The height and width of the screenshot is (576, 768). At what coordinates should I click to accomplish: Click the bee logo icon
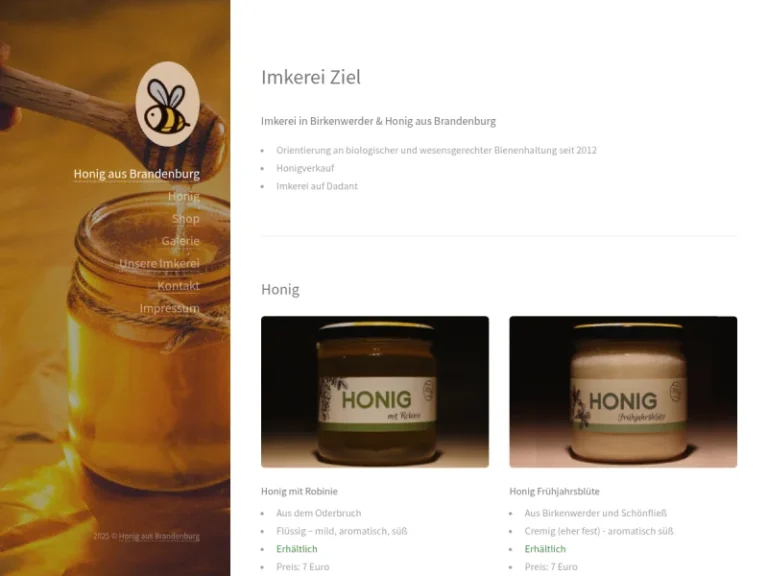168,104
